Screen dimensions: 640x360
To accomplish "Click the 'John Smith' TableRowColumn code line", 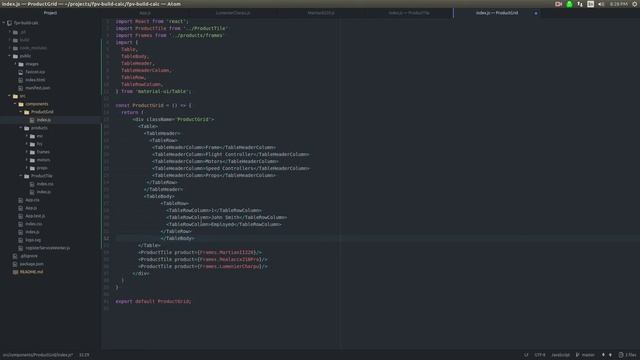I will click(227, 218).
